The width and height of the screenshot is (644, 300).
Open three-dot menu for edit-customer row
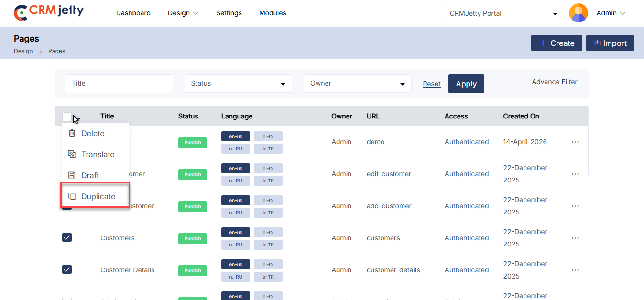point(576,174)
